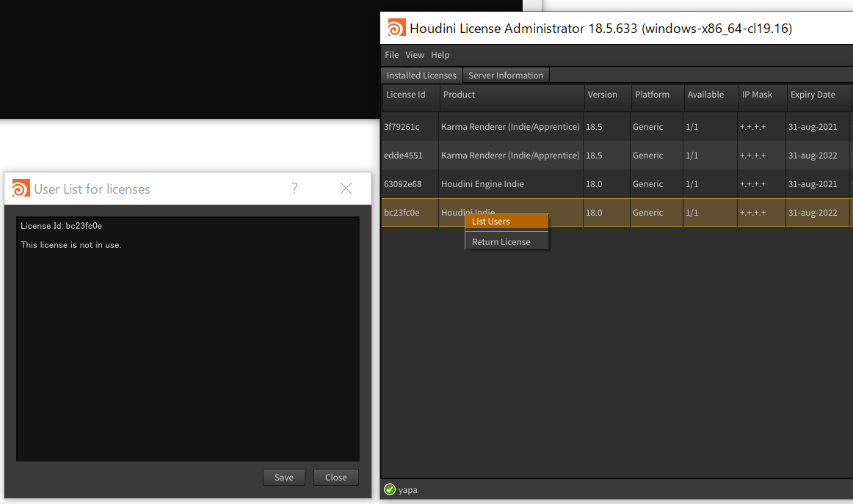Switch to the Server Information tab
Image resolution: width=853 pixels, height=504 pixels.
pyautogui.click(x=506, y=75)
